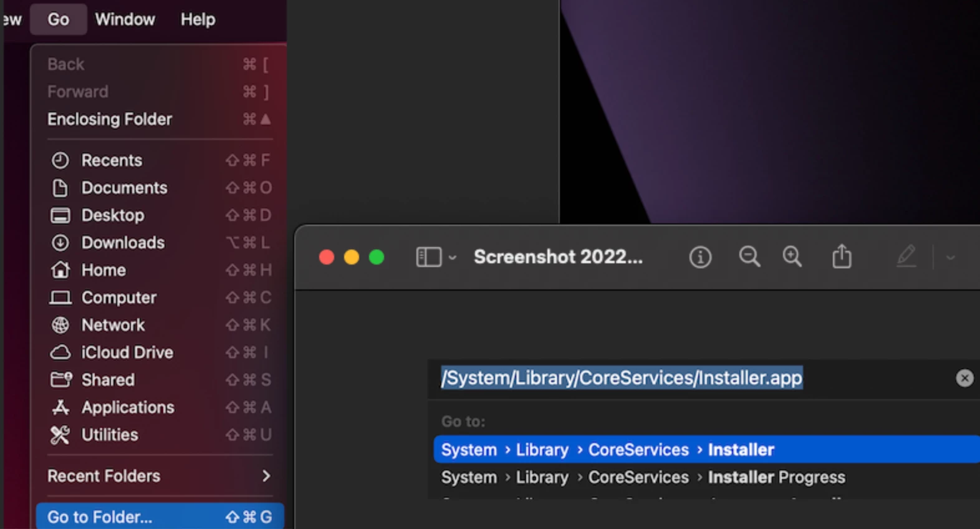The height and width of the screenshot is (529, 980).
Task: Select Downloads in the Go menu
Action: point(159,243)
